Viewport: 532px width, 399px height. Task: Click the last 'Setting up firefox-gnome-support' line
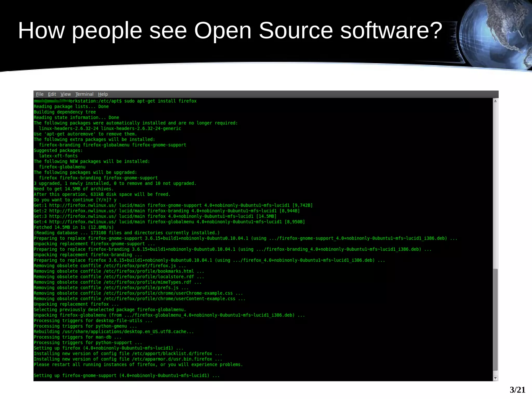pos(127,376)
